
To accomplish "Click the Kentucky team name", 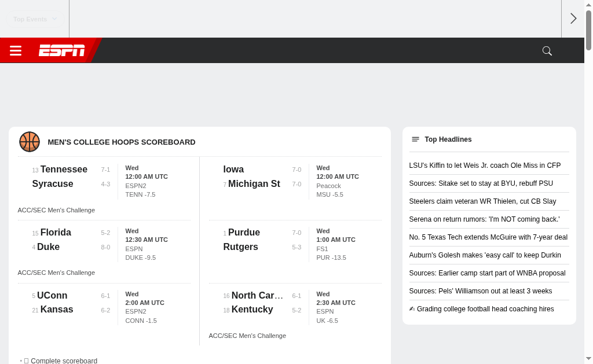I will [252, 310].
